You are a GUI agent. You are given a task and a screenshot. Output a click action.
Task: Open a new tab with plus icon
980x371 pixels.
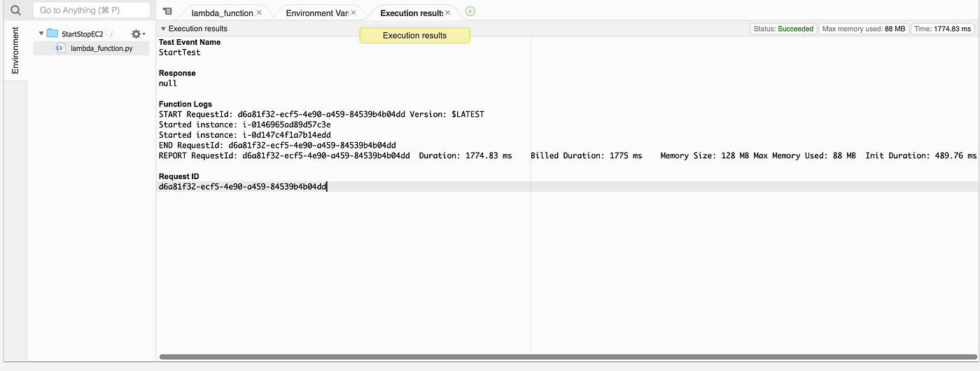470,11
